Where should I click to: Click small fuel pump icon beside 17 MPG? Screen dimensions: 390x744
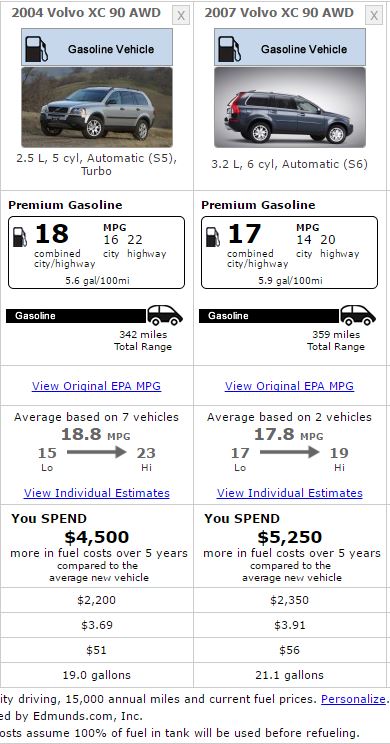pos(213,237)
